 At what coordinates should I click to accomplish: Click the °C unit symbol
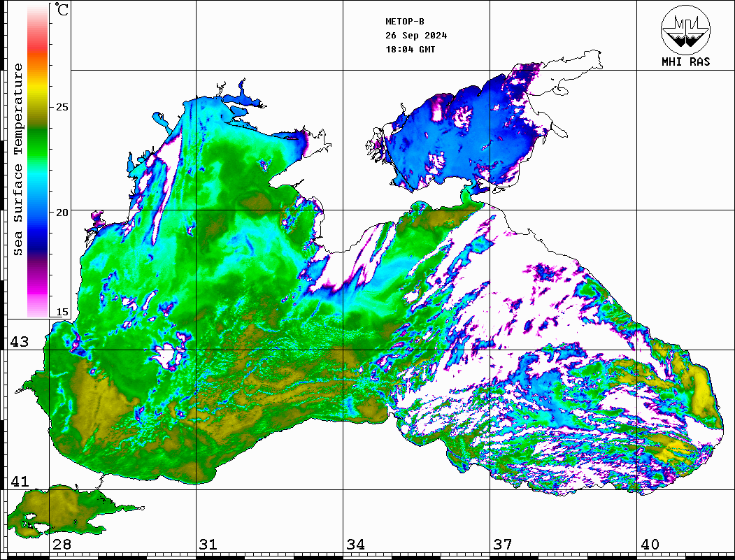point(63,10)
